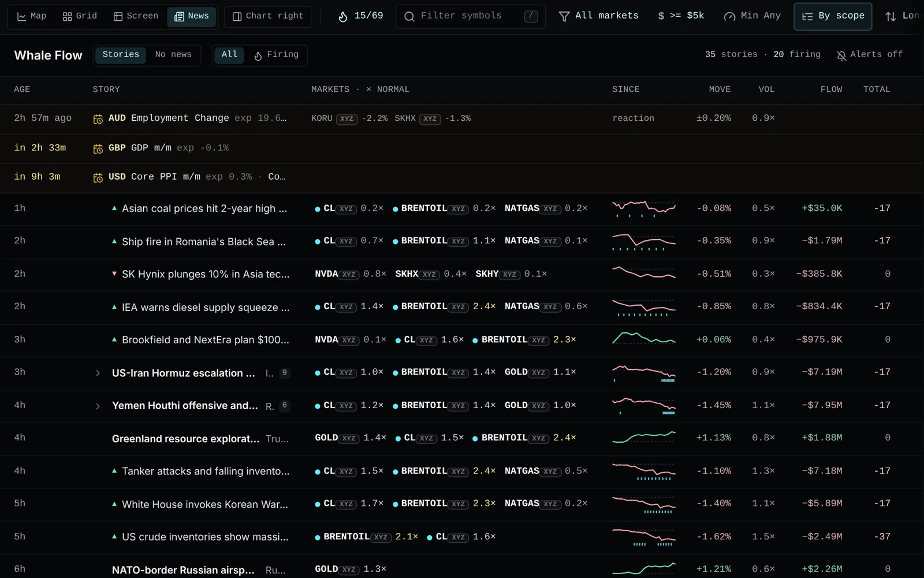
Task: Open the NATO-border Russian airspace story
Action: point(183,570)
